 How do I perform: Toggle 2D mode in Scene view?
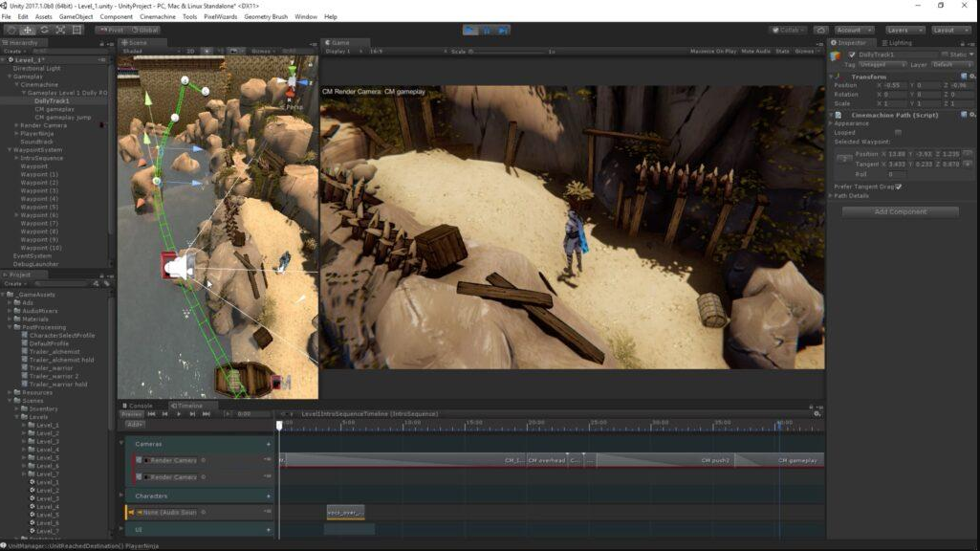190,52
